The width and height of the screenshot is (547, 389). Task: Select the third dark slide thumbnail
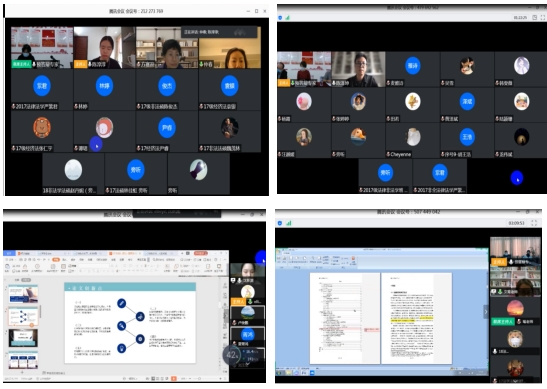coord(23,338)
